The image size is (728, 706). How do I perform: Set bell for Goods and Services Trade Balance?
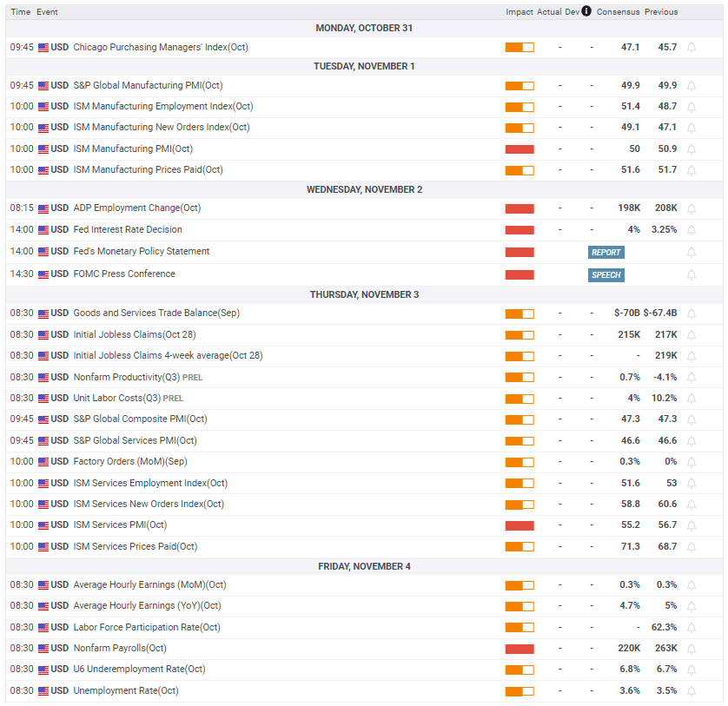[691, 313]
